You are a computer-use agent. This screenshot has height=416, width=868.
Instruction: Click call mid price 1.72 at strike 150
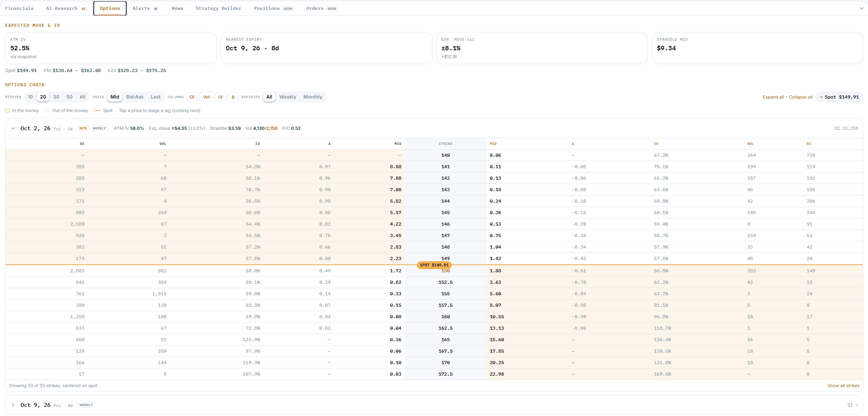[395, 271]
